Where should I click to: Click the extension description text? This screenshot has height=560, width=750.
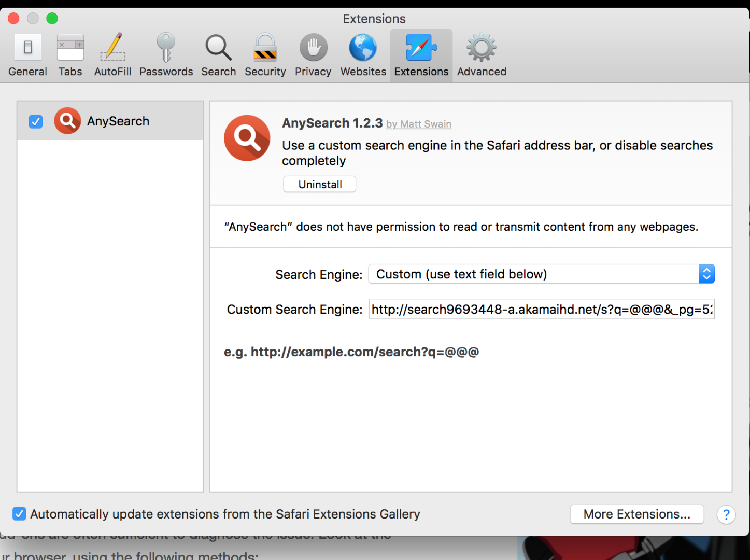[498, 153]
